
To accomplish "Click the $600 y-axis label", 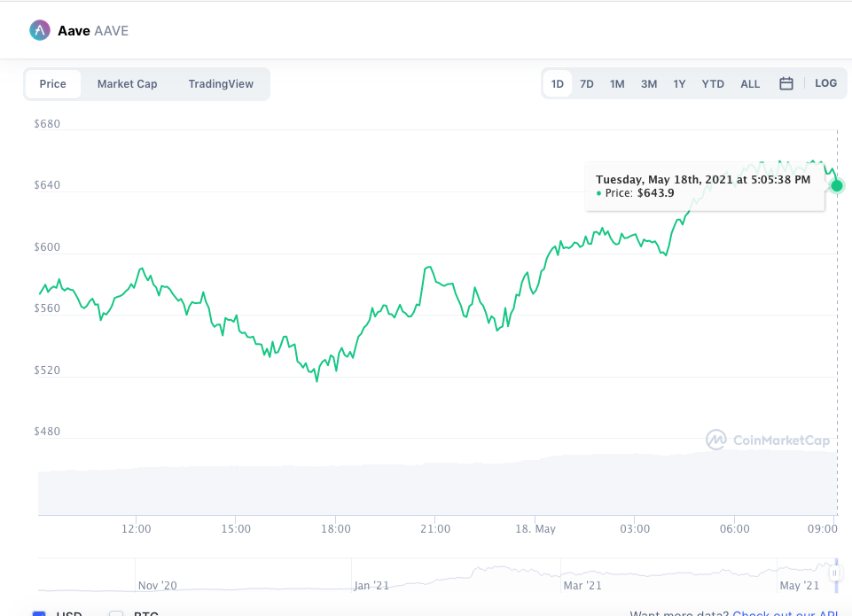I will point(47,246).
